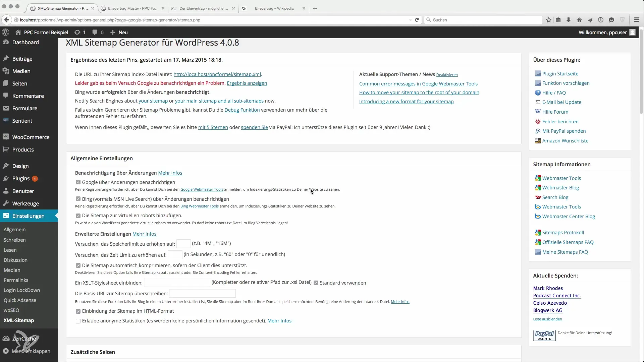This screenshot has height=362, width=644.
Task: Reload the page with the browser refresh icon
Action: [x=417, y=20]
